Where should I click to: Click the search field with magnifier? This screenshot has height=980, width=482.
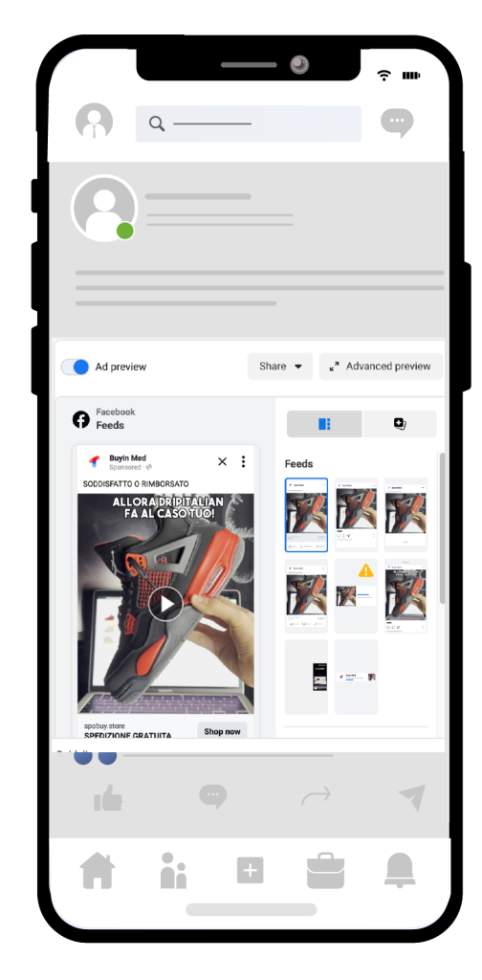249,123
